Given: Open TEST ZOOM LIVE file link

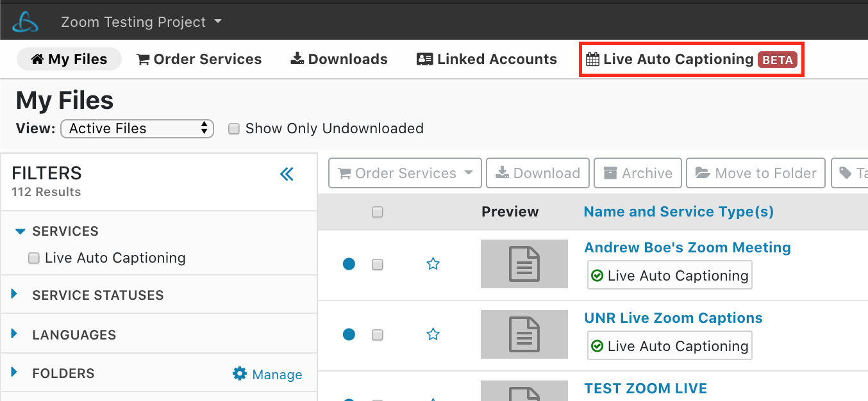Looking at the screenshot, I should [x=646, y=388].
